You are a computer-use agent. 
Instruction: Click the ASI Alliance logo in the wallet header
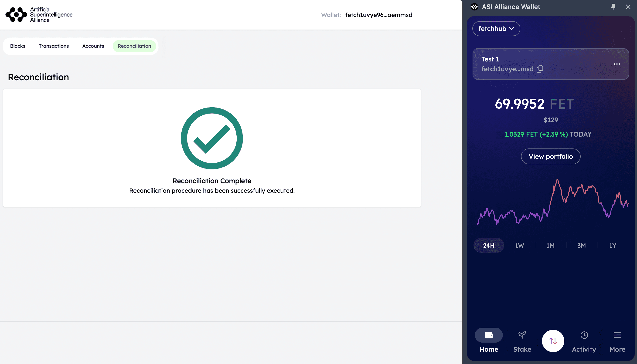(x=474, y=7)
